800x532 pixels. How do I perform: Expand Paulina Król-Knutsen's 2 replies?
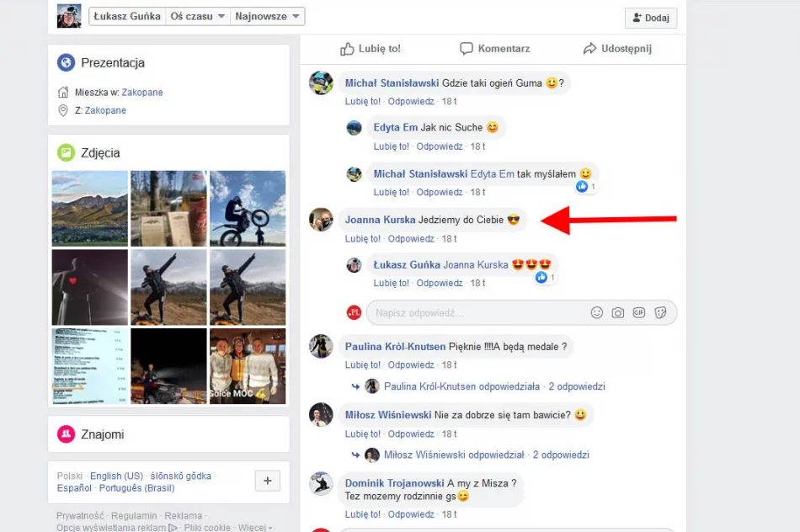pos(576,386)
